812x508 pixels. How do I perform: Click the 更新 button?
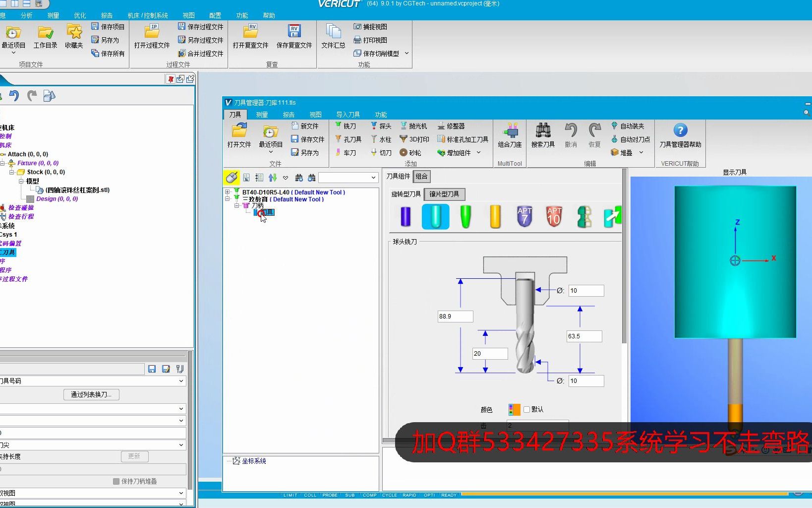[x=134, y=456]
